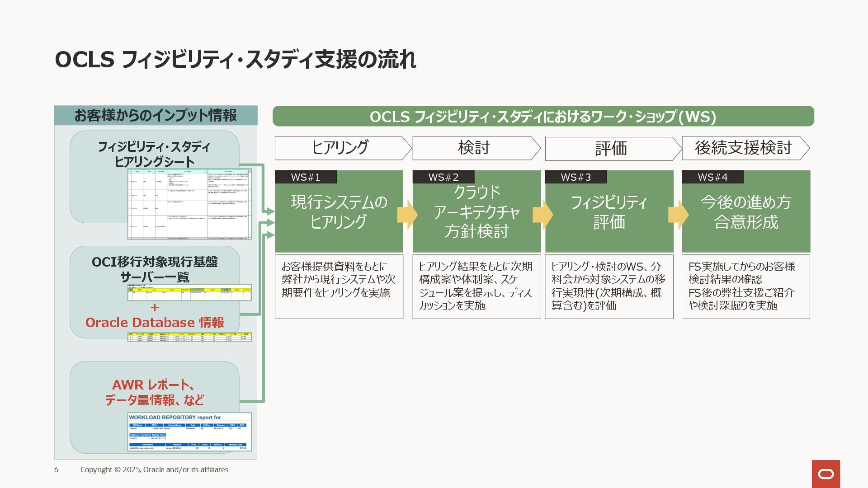This screenshot has width=868, height=488.
Task: Click the red plus sign above Oracle Database
Action: click(155, 308)
